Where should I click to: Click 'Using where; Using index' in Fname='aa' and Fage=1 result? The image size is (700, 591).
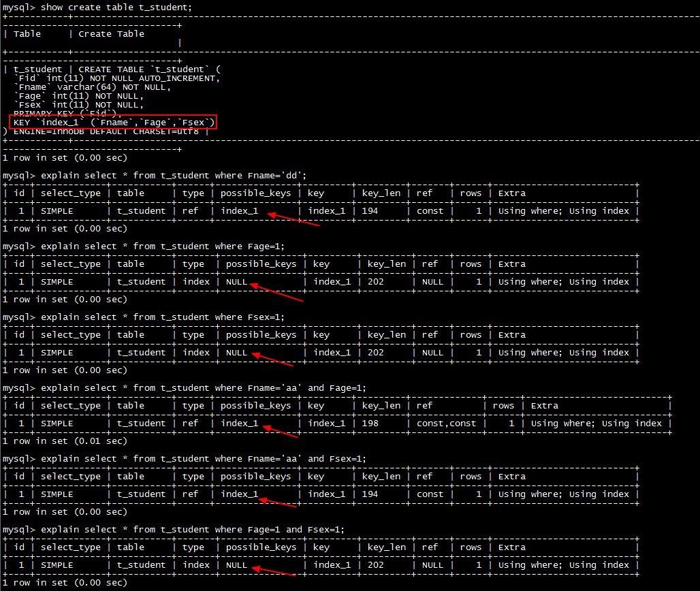[596, 423]
